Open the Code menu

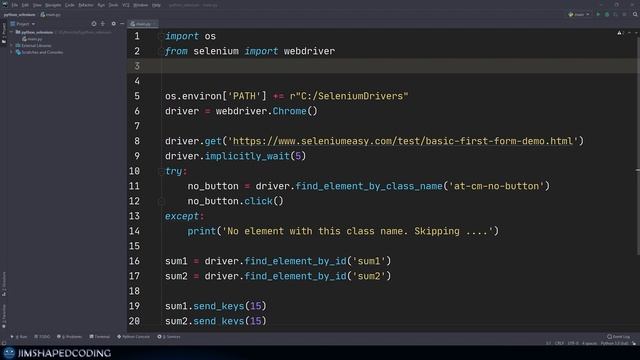[x=70, y=5]
